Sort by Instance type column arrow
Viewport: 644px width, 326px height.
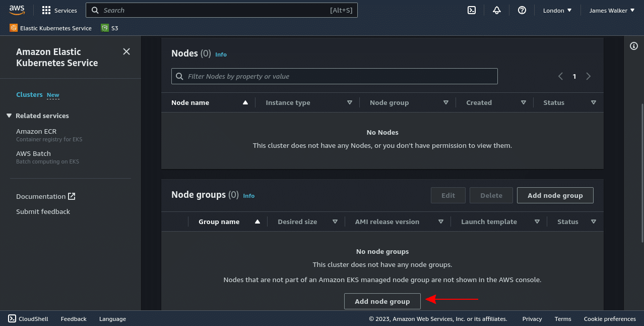click(x=350, y=102)
